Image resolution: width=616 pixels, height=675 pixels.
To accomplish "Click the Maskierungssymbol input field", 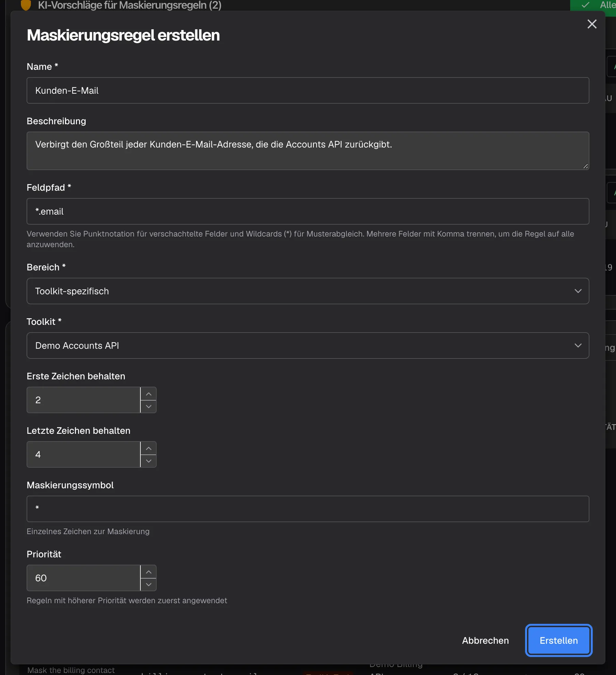I will [308, 509].
